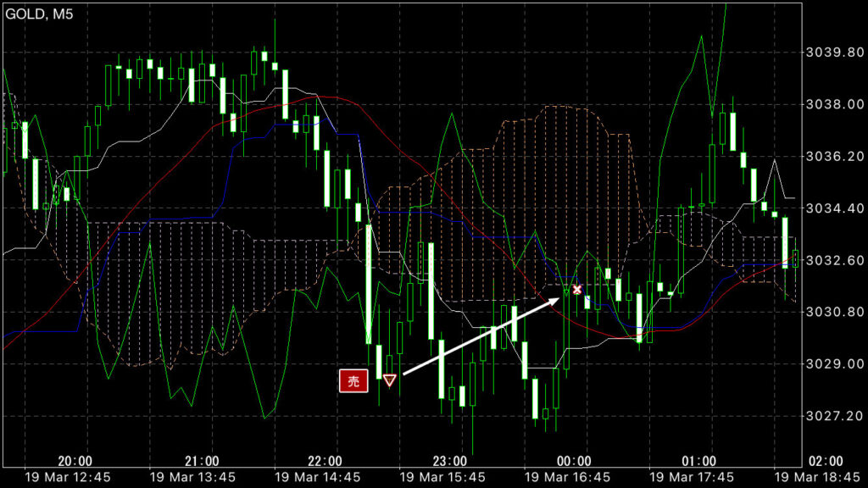Click the red 売 sell label

tap(353, 381)
